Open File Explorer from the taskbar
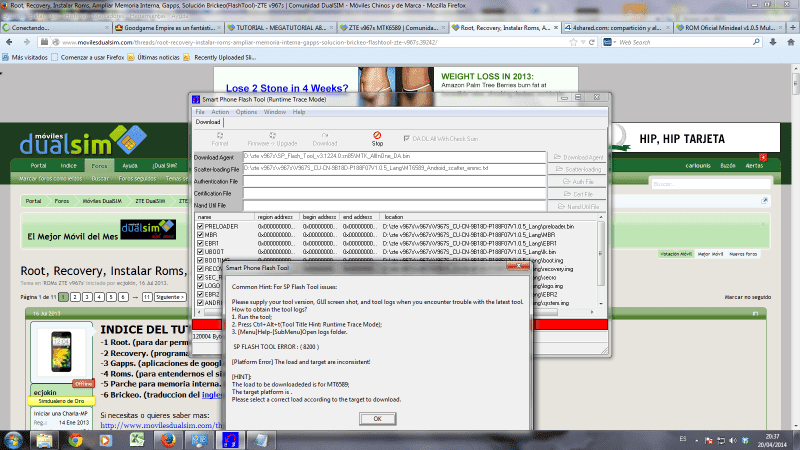Image resolution: width=800 pixels, height=450 pixels. click(x=44, y=440)
